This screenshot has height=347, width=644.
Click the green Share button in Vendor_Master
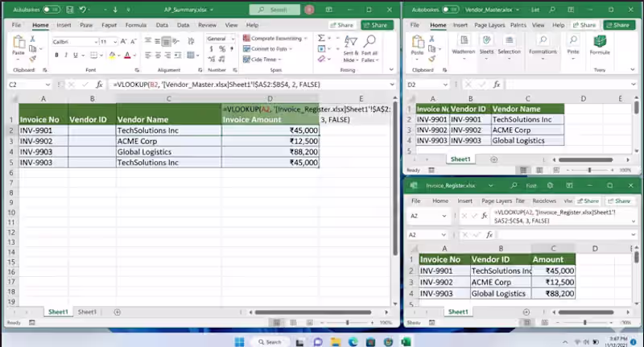coord(619,25)
